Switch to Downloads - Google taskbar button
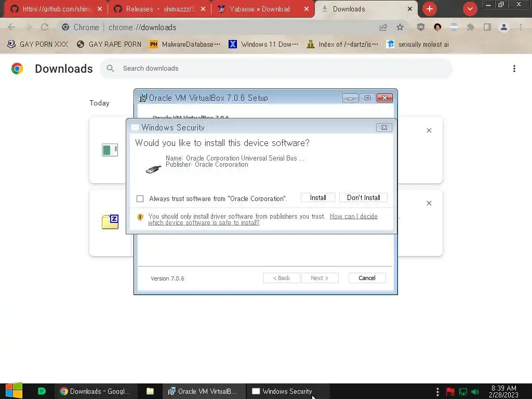Image resolution: width=532 pixels, height=399 pixels. 96,391
